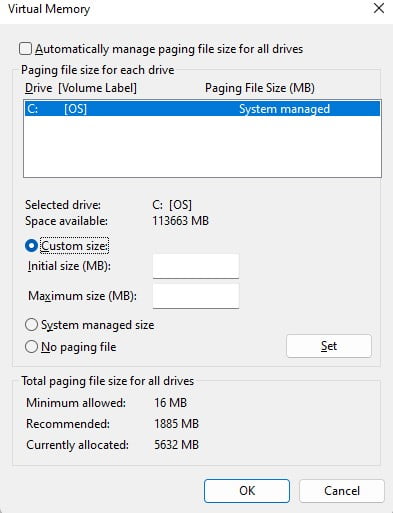
Task: Click the 'Drive [Volume Label]' column header
Action: coord(81,88)
